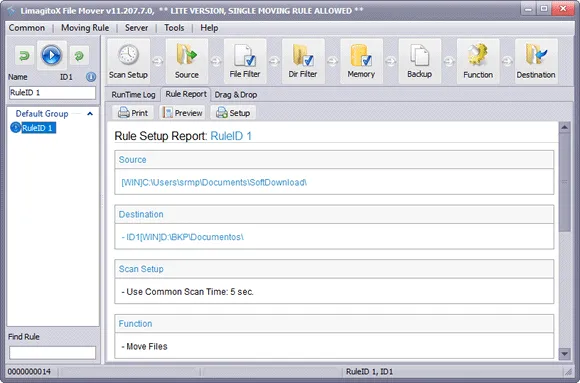
Task: Switch to the RunTime Log tab
Action: tap(133, 95)
